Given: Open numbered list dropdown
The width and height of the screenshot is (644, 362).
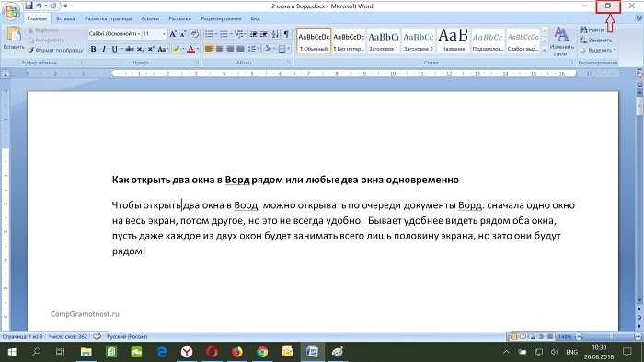Looking at the screenshot, I should tap(230, 34).
